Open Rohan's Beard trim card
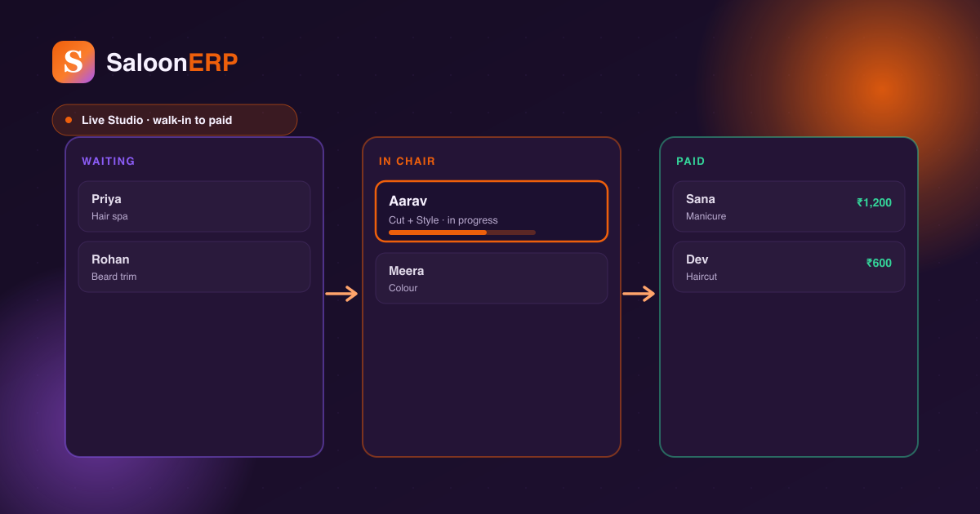Screen dimensions: 980x514 pyautogui.click(x=194, y=267)
